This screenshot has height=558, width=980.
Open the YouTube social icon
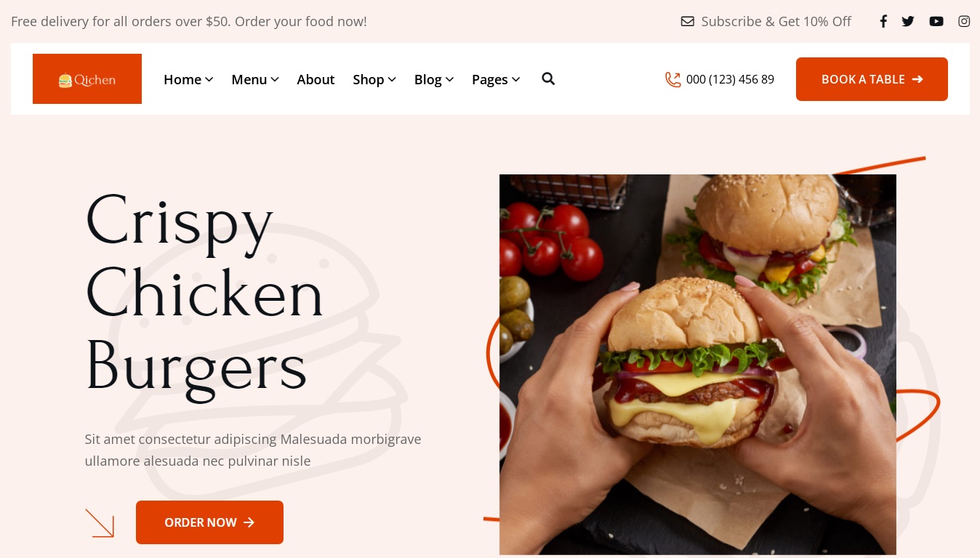point(936,22)
